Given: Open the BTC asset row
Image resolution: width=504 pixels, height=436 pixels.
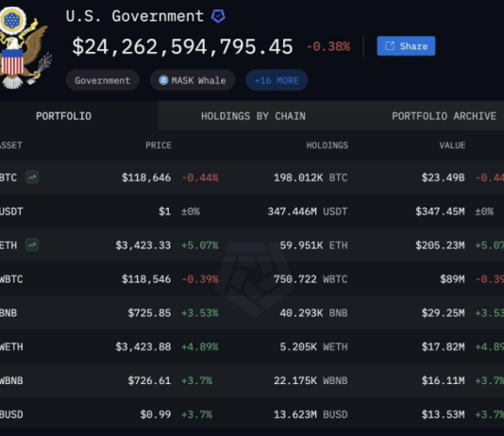Looking at the screenshot, I should tap(252, 177).
